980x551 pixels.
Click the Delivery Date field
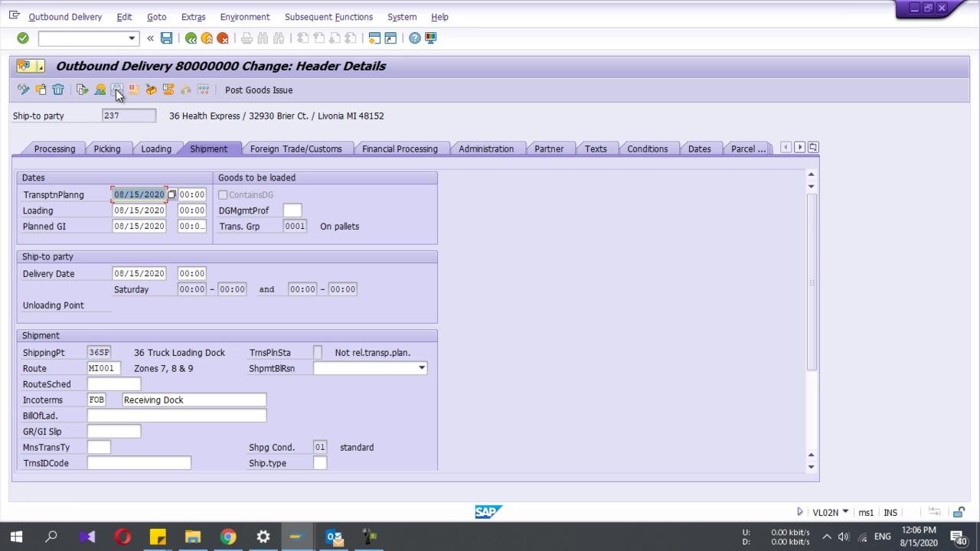tap(139, 273)
